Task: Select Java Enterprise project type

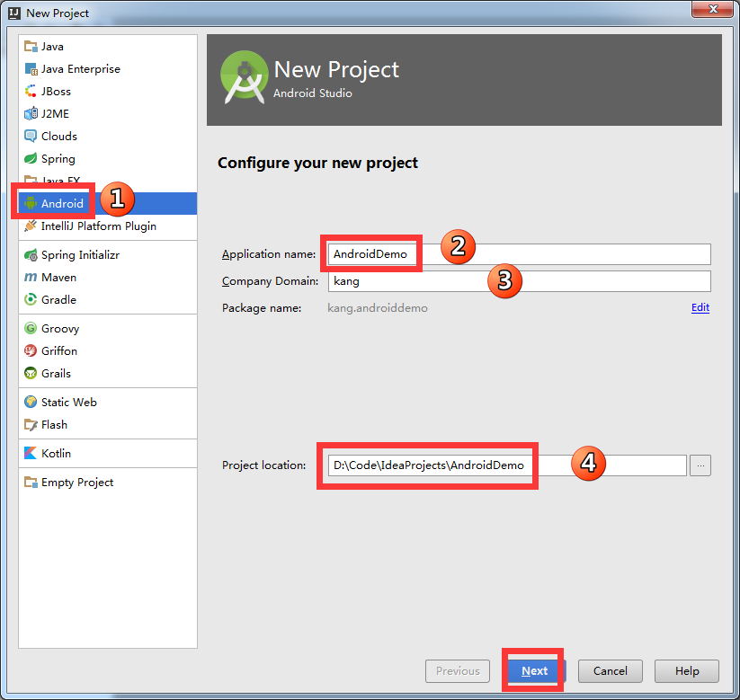Action: point(108,69)
